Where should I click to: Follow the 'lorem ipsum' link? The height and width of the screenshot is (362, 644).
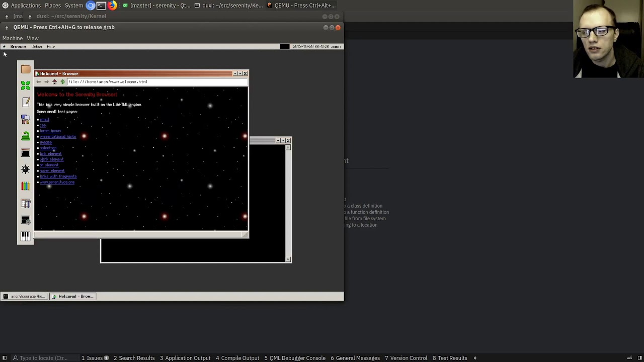(x=50, y=131)
